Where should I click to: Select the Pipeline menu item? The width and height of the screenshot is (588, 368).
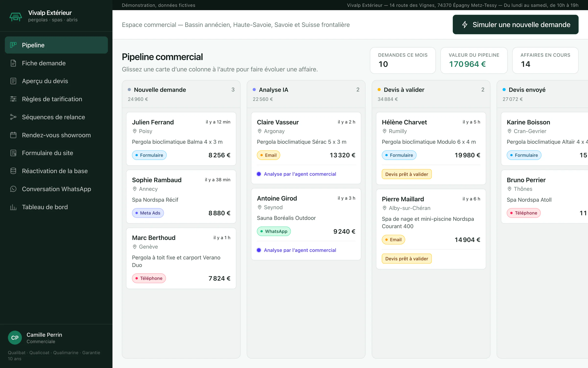pyautogui.click(x=56, y=45)
